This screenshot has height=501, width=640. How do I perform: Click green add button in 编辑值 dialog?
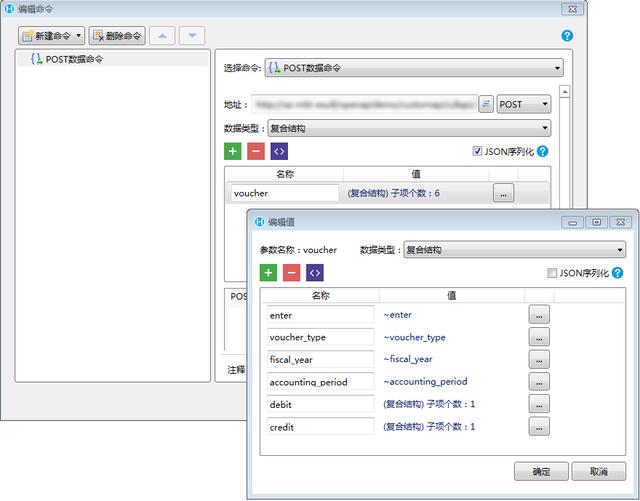[x=268, y=273]
